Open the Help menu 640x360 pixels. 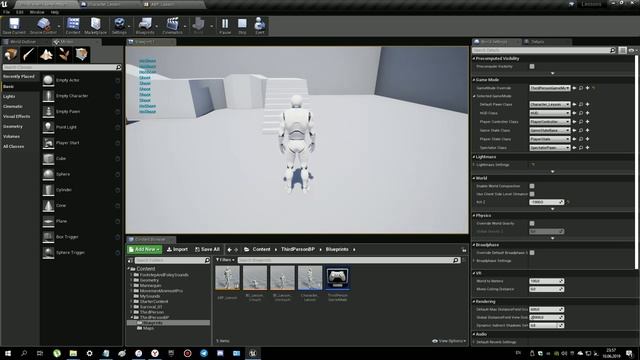[55, 12]
